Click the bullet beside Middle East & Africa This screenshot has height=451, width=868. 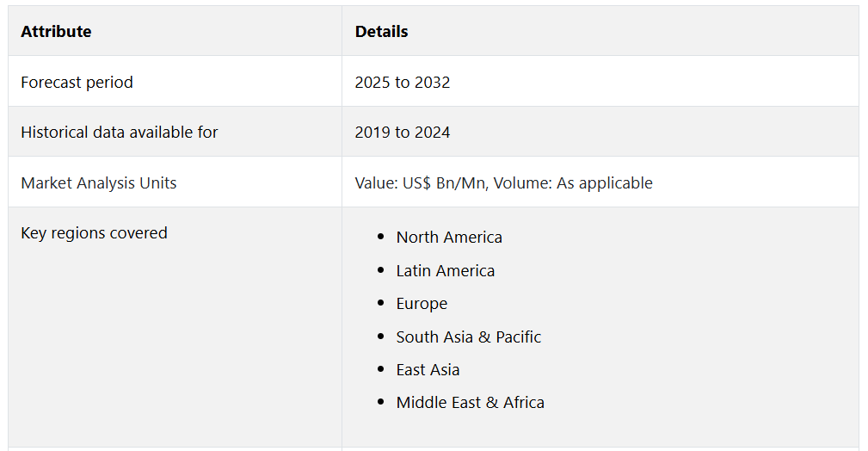(x=381, y=402)
